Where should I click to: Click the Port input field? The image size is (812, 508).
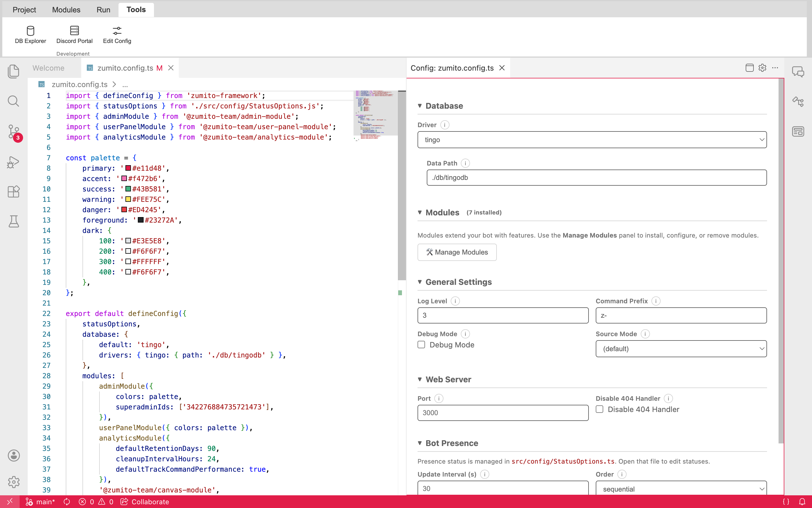[x=503, y=413]
